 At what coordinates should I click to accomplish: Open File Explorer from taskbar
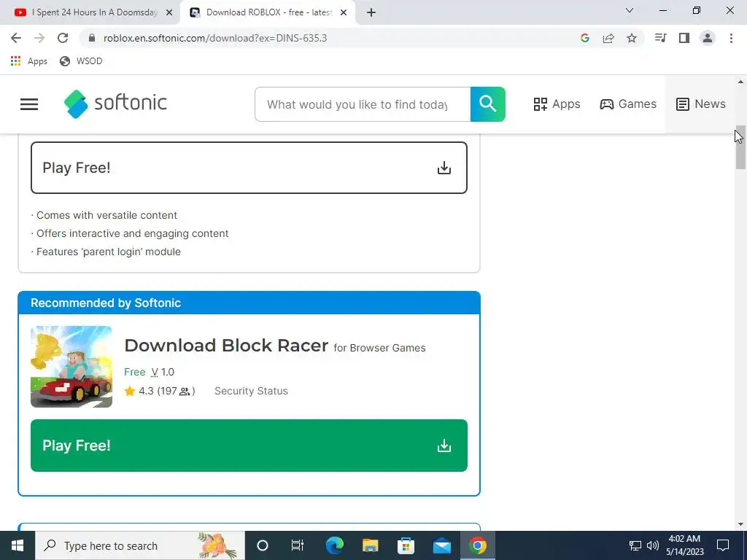pos(370,545)
